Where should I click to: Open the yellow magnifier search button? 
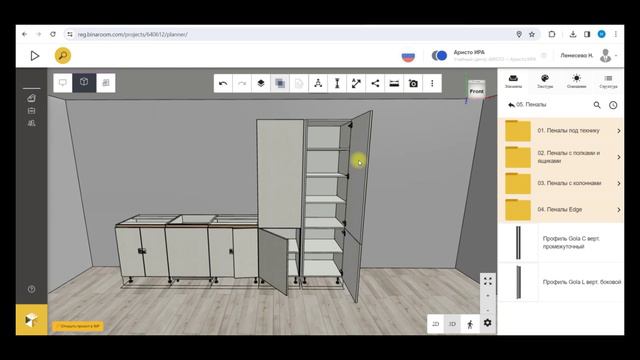click(63, 56)
